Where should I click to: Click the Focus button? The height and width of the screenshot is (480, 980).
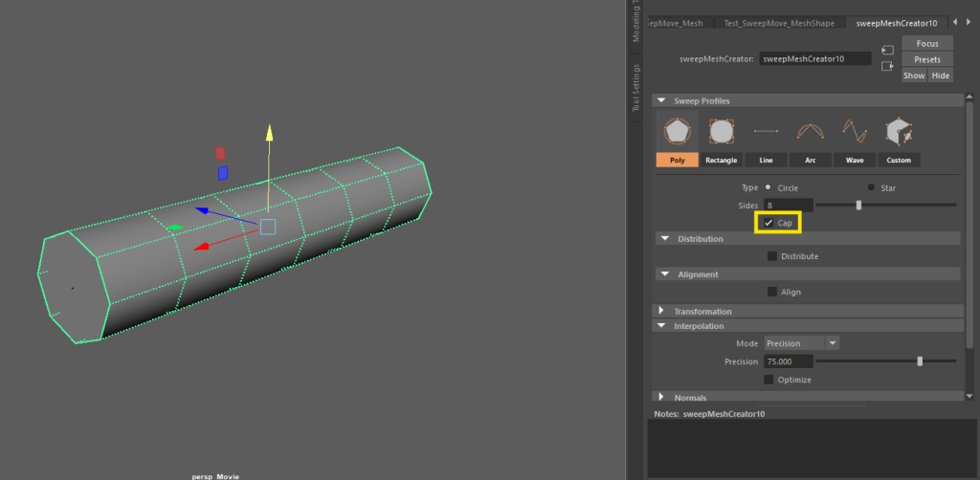[927, 44]
